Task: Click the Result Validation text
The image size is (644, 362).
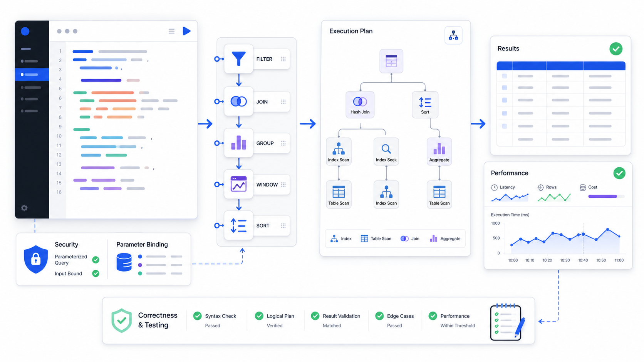Action: (x=341, y=316)
